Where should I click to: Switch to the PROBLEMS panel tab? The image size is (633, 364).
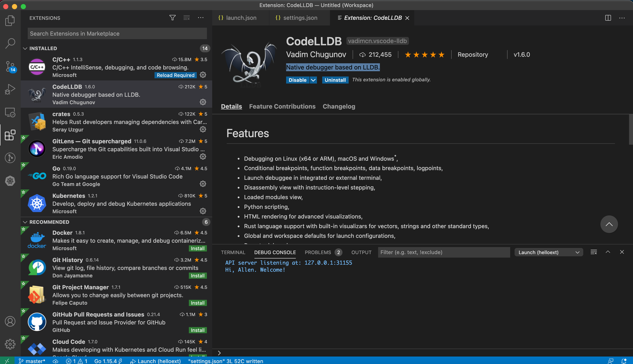coord(318,252)
